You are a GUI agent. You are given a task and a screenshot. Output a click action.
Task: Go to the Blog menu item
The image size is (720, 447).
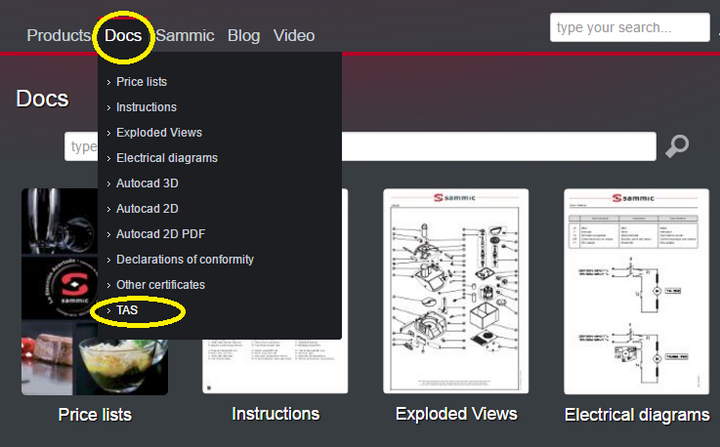coord(243,35)
